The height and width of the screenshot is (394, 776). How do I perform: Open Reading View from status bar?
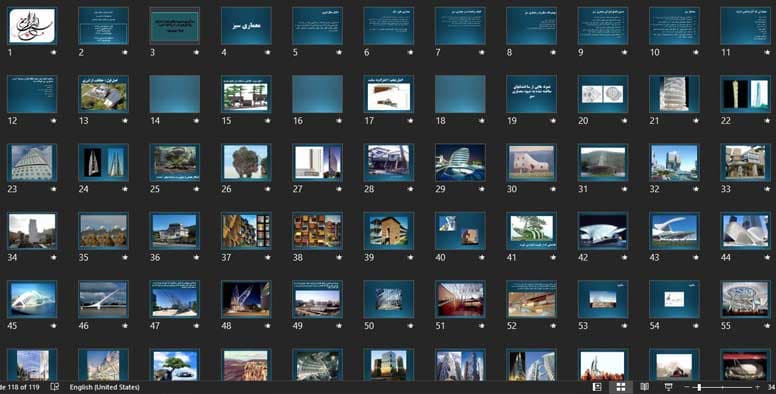[644, 387]
